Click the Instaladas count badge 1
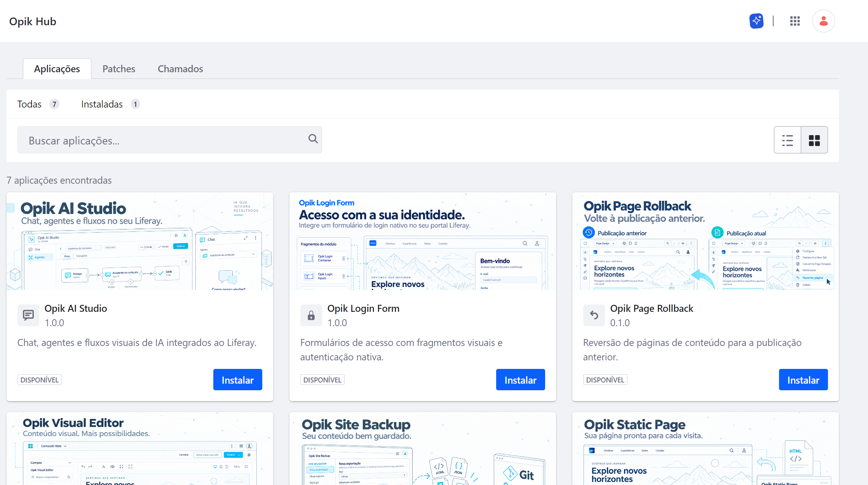 pos(135,104)
